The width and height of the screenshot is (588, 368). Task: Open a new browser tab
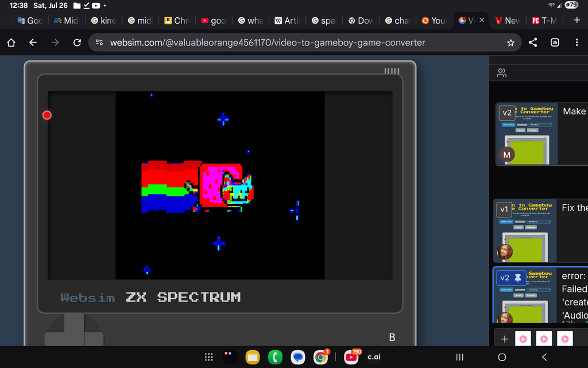pos(577,20)
